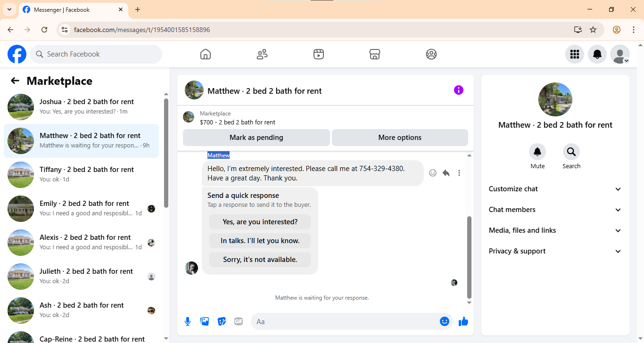This screenshot has height=343, width=644.
Task: Click the listing photo in right panel
Action: [x=555, y=99]
